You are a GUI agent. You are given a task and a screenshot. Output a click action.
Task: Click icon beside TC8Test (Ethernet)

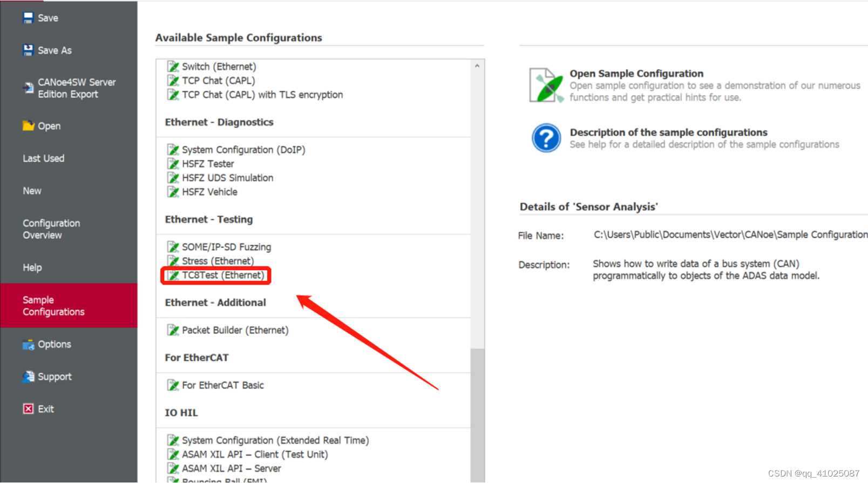[173, 276]
